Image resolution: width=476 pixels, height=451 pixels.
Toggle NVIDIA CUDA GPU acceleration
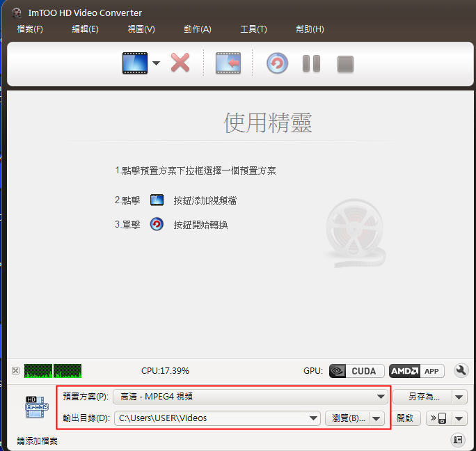click(356, 371)
